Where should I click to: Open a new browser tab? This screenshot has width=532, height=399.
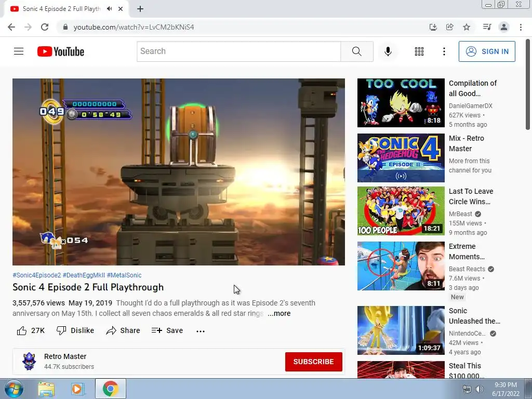[x=140, y=9]
